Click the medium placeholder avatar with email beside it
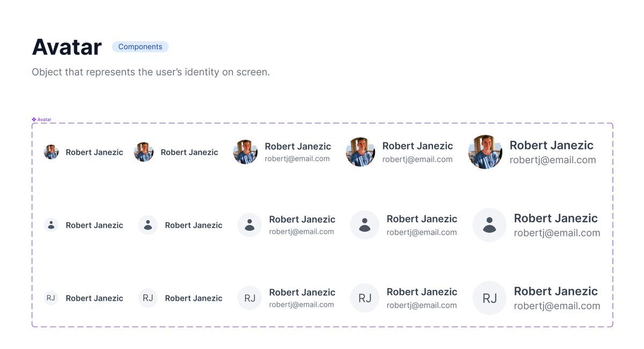This screenshot has height=349, width=644. point(250,225)
